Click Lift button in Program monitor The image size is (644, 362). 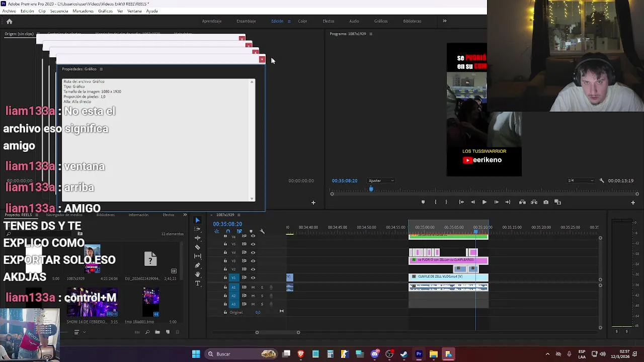pos(522,202)
